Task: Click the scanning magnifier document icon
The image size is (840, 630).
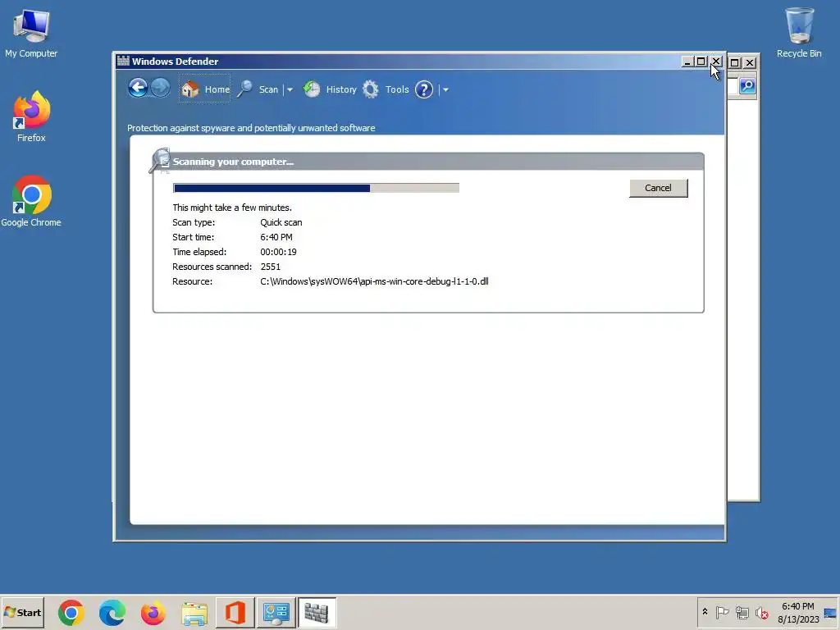Action: click(160, 161)
